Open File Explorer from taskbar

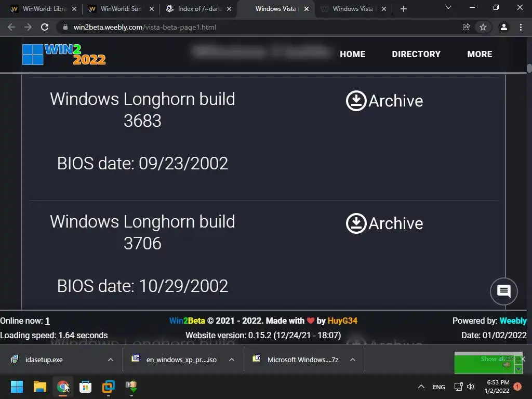(x=39, y=387)
